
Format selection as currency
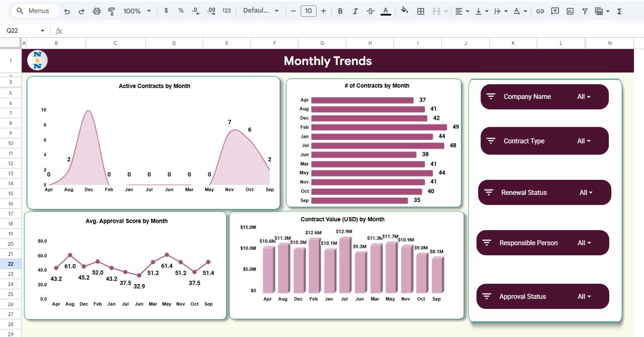[166, 10]
